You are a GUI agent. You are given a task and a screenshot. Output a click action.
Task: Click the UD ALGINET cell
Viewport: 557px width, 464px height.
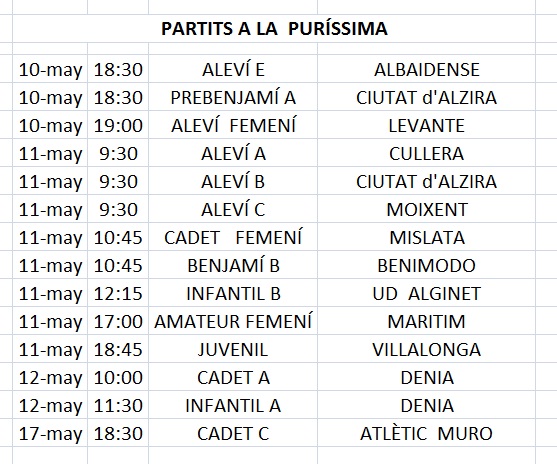coord(426,293)
